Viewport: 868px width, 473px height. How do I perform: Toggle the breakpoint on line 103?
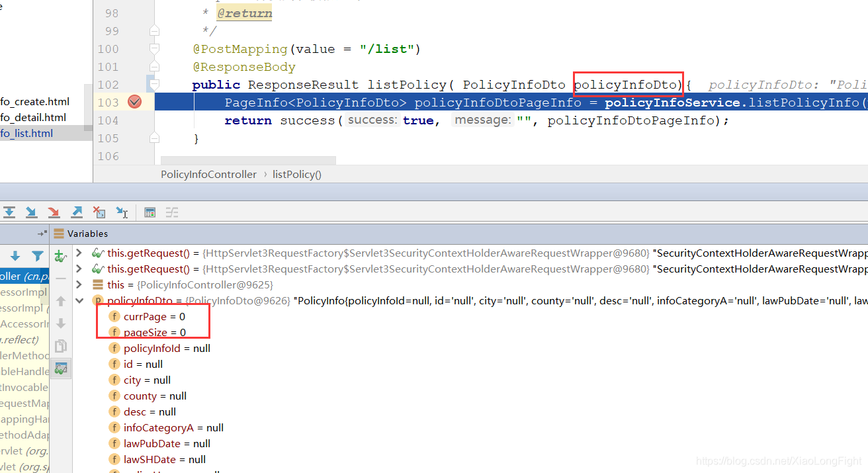[134, 102]
